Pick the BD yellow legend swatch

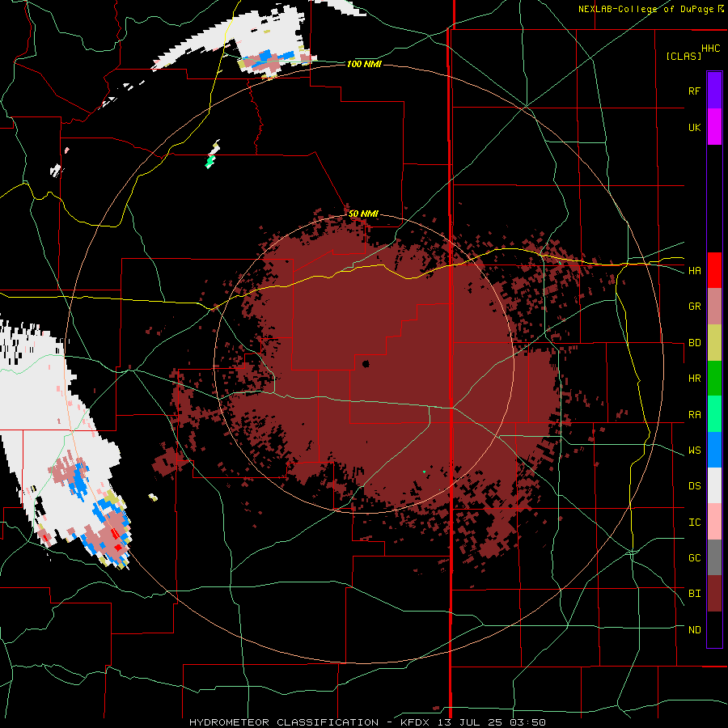pos(714,342)
